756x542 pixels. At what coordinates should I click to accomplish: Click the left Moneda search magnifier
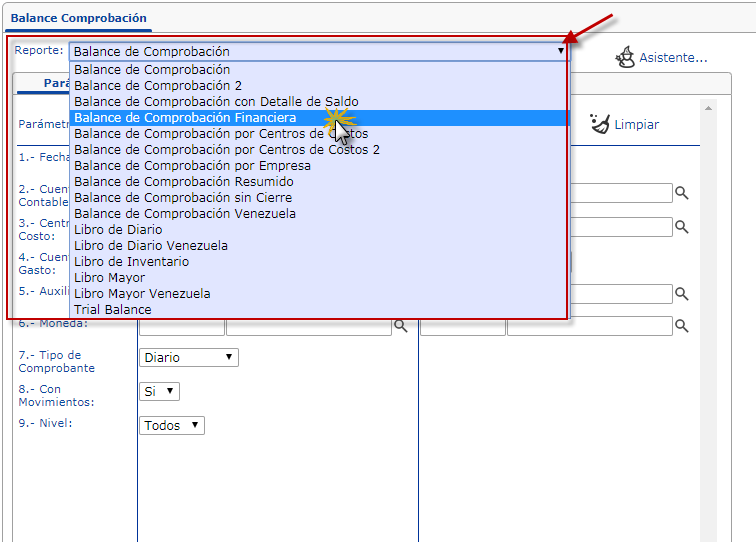point(400,326)
